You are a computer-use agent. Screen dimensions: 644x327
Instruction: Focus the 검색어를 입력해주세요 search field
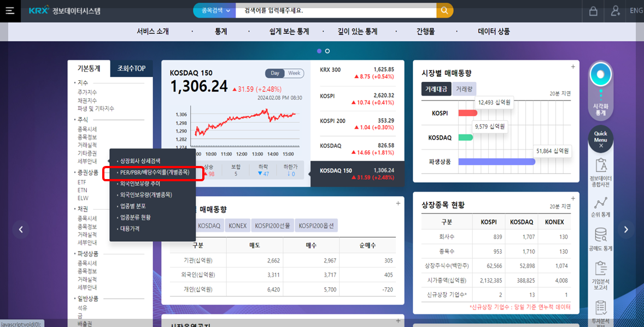pyautogui.click(x=336, y=11)
